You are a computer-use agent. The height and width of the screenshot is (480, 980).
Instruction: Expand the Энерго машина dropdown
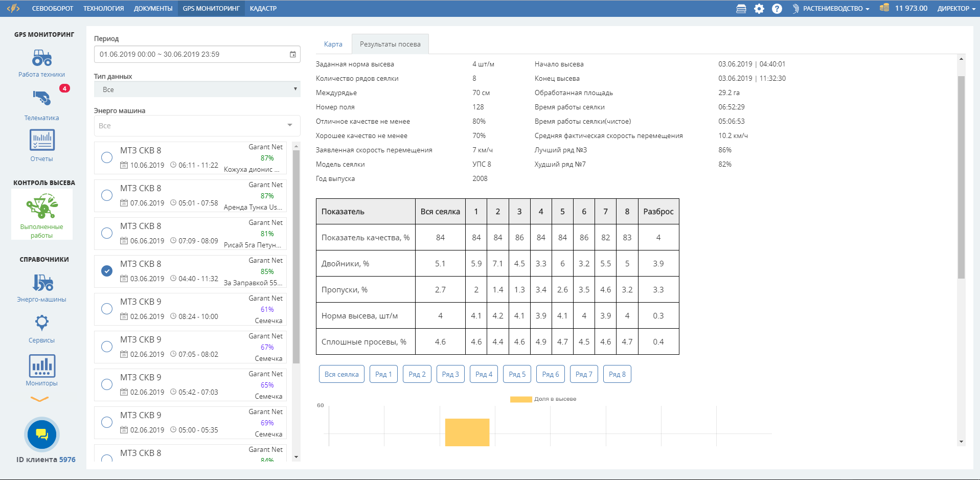pos(197,126)
